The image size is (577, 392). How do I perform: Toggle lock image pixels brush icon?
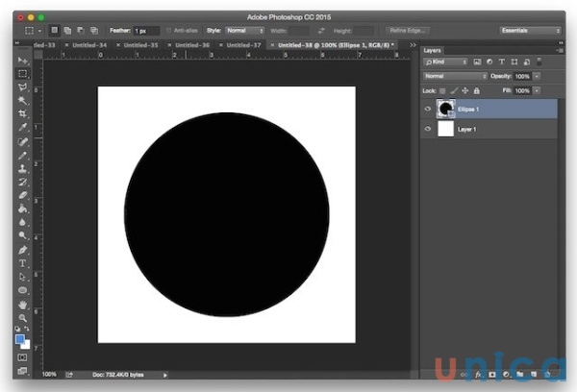454,90
